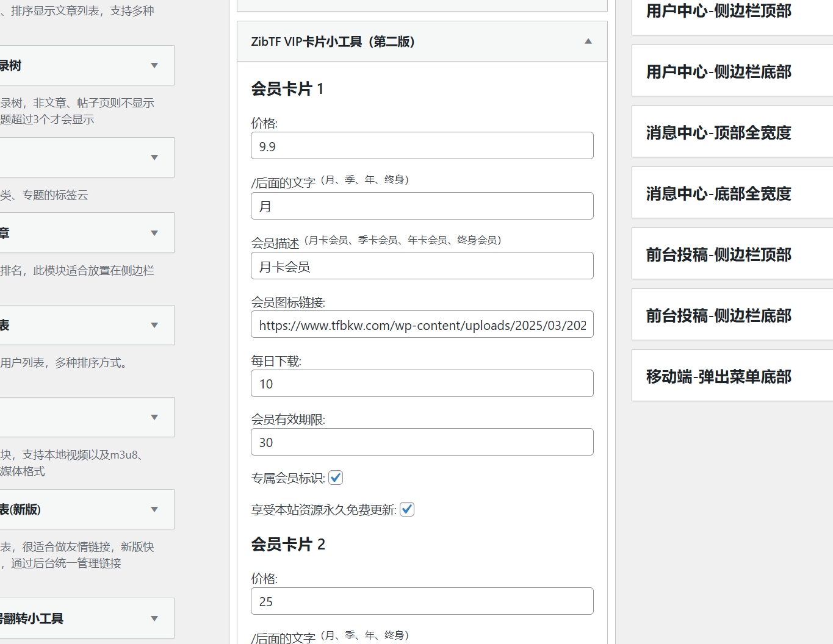Click the 会员有效期限 field containing 30
The width and height of the screenshot is (833, 644).
422,442
